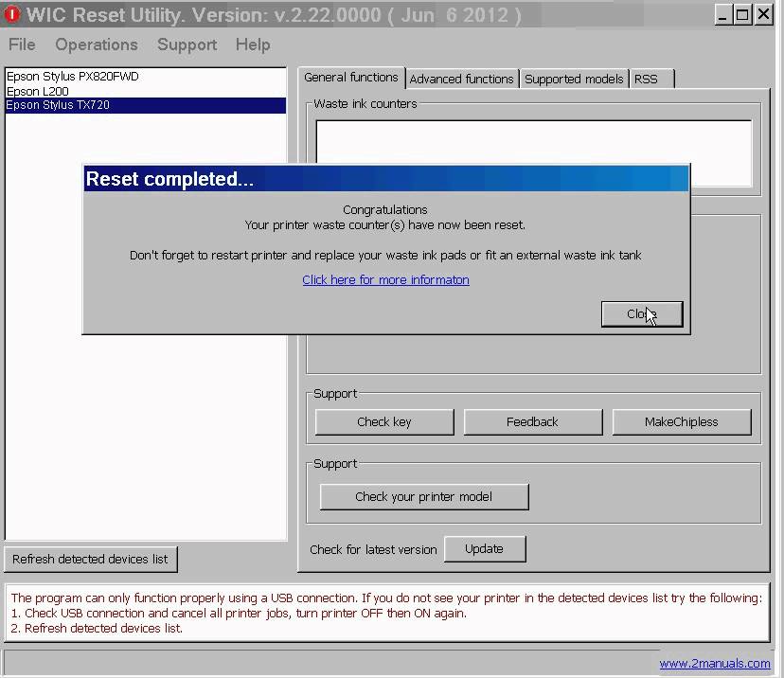This screenshot has width=784, height=678.
Task: Select Epson Stylus PX820FWD in device list
Action: (146, 77)
